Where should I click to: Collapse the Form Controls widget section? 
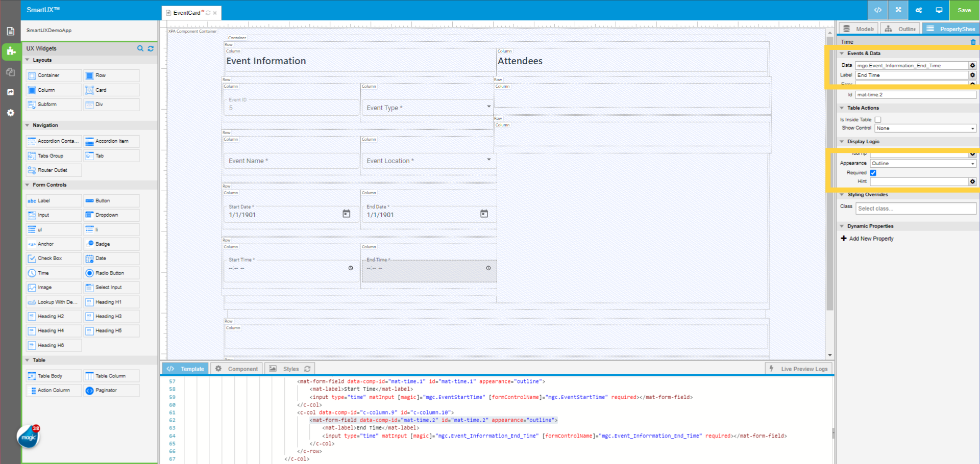click(28, 185)
